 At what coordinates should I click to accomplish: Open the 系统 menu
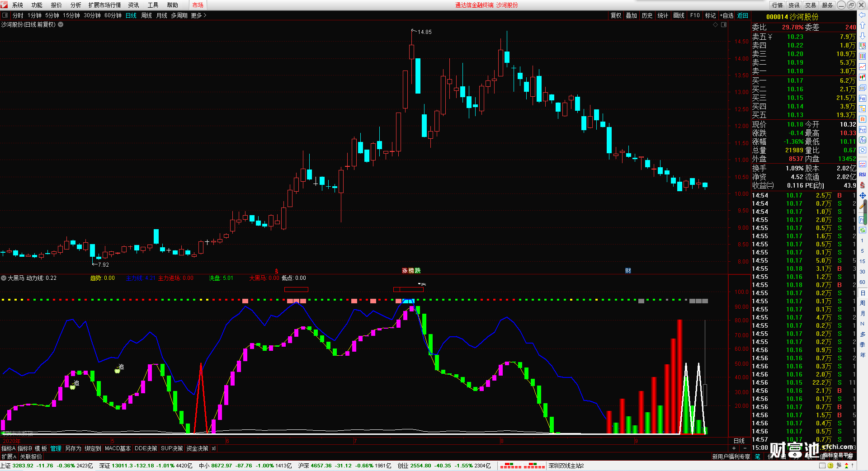pos(18,5)
